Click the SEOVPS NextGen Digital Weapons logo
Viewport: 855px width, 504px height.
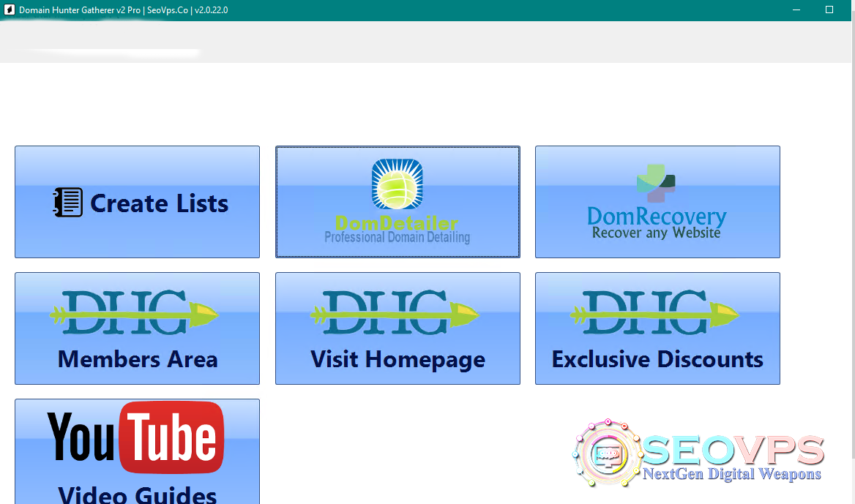click(x=698, y=454)
